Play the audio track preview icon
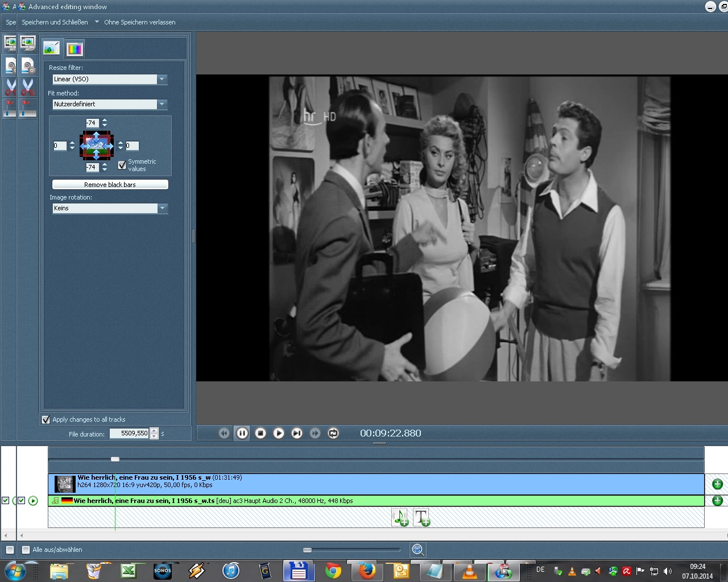The width and height of the screenshot is (728, 582). (33, 501)
